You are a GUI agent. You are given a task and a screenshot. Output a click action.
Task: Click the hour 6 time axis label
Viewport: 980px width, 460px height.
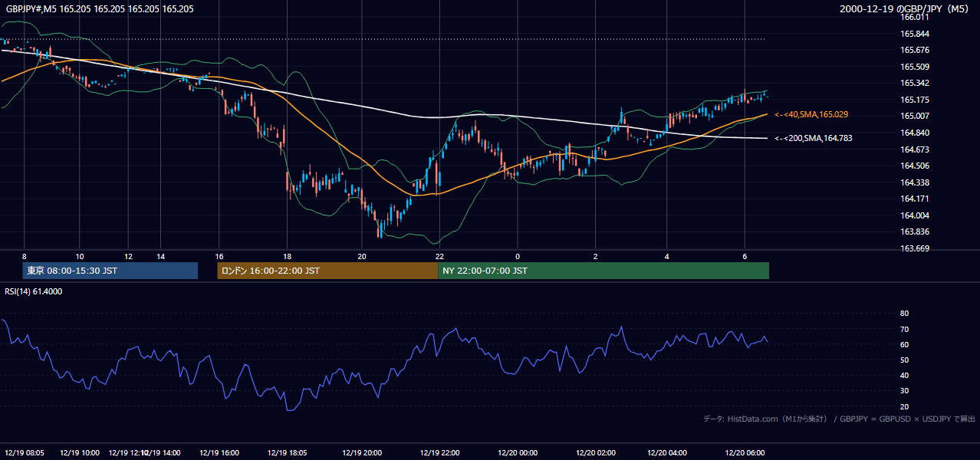745,256
